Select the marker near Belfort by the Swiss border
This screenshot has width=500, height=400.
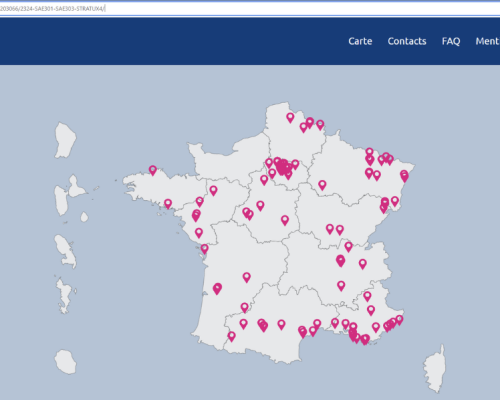tap(395, 201)
